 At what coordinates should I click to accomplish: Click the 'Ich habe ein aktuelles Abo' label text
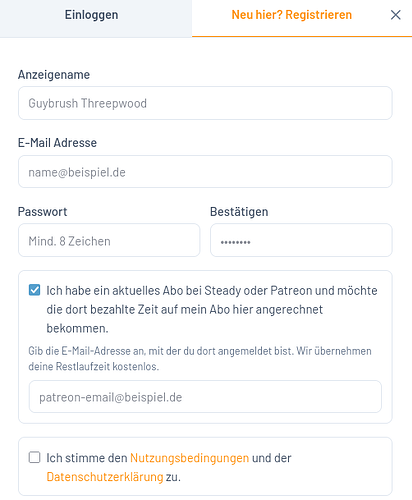(212, 309)
